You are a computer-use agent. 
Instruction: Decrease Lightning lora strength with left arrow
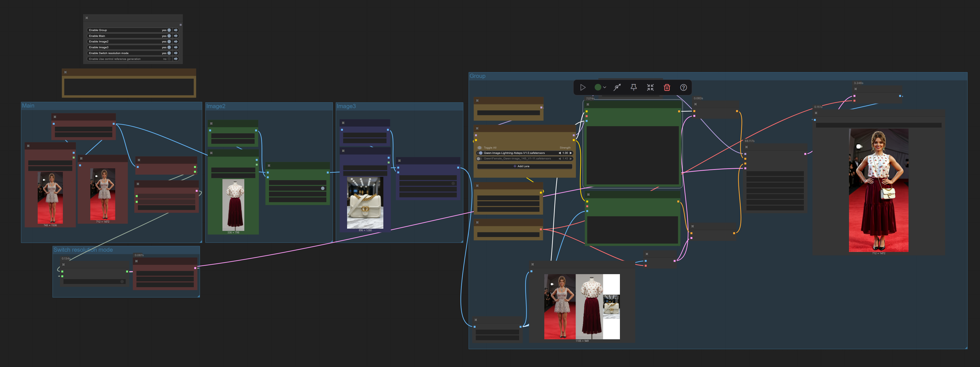click(x=559, y=153)
